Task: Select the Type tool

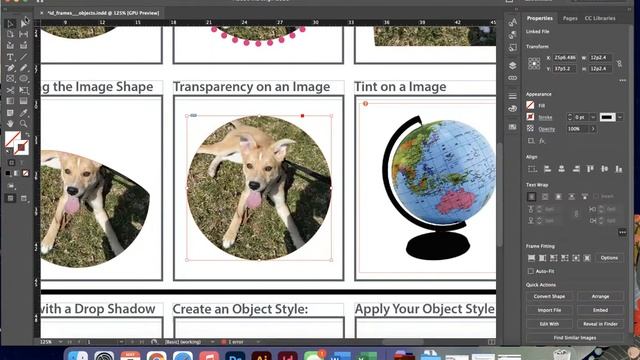Action: click(11, 57)
